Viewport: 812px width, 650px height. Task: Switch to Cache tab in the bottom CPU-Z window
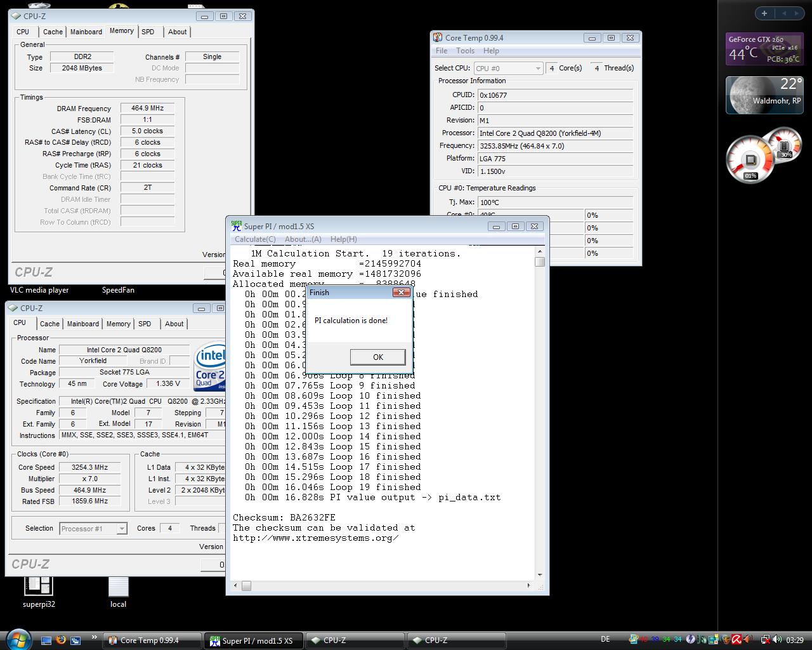point(49,324)
